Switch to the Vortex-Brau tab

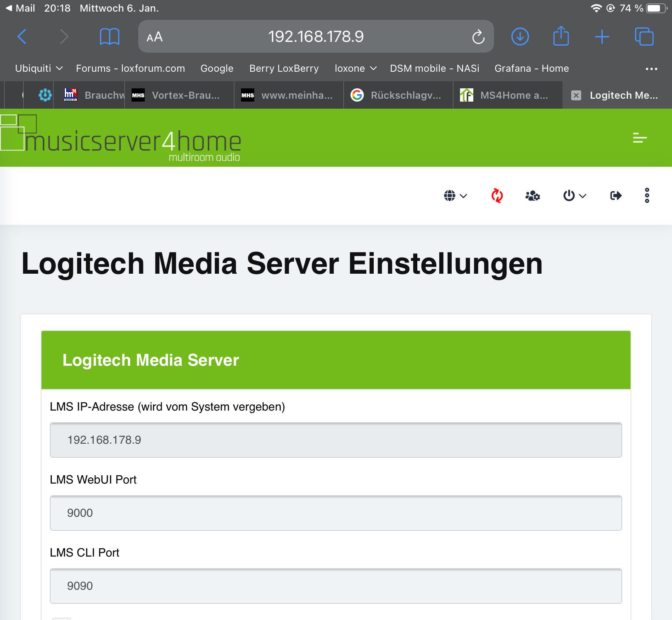point(179,95)
